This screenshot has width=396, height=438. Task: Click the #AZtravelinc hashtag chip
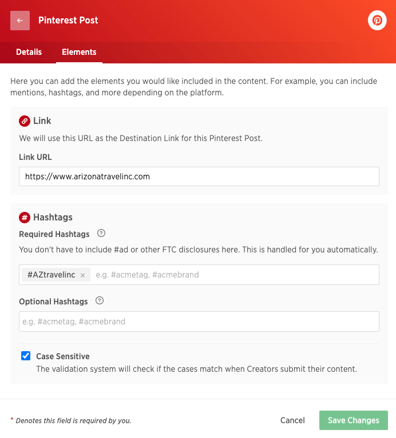tap(51, 275)
